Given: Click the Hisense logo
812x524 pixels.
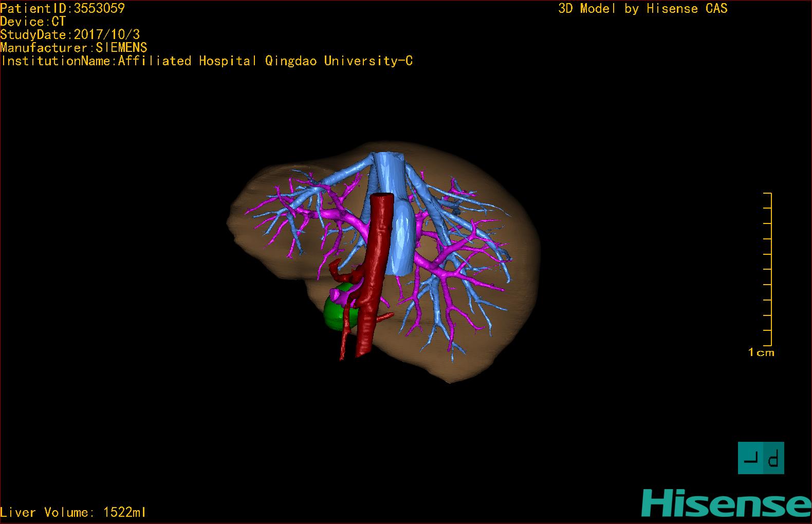Looking at the screenshot, I should (x=726, y=502).
